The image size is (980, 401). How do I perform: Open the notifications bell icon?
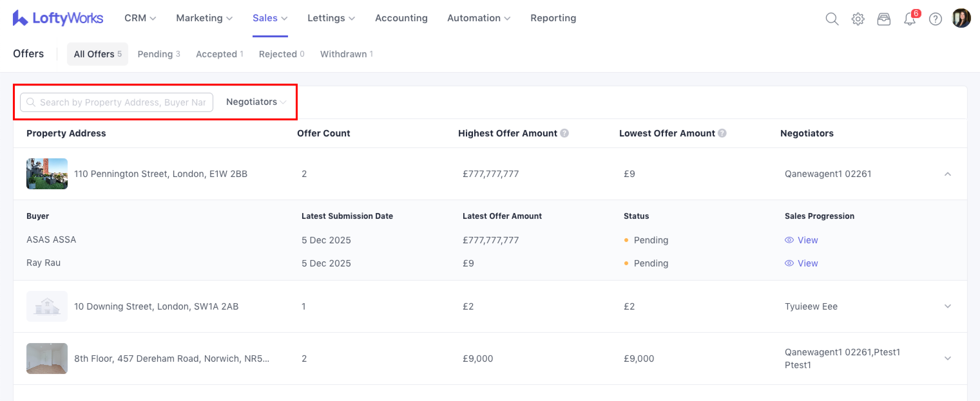pos(909,19)
